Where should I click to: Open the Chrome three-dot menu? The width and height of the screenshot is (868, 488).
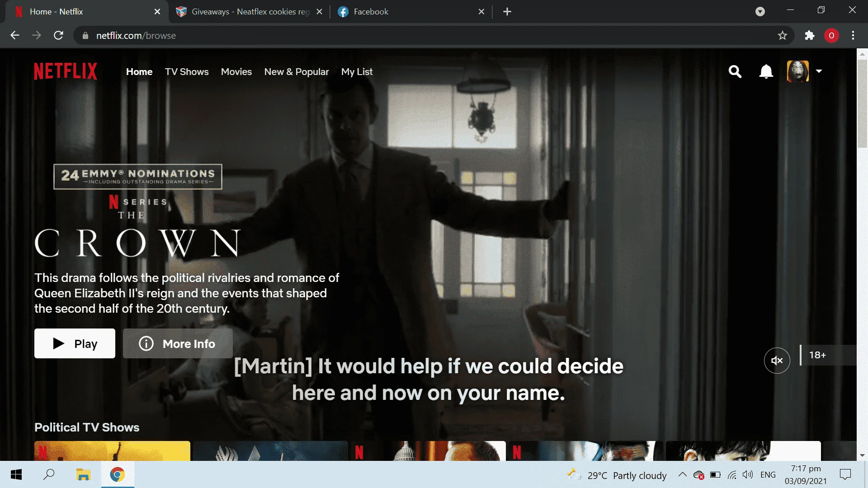pos(853,35)
